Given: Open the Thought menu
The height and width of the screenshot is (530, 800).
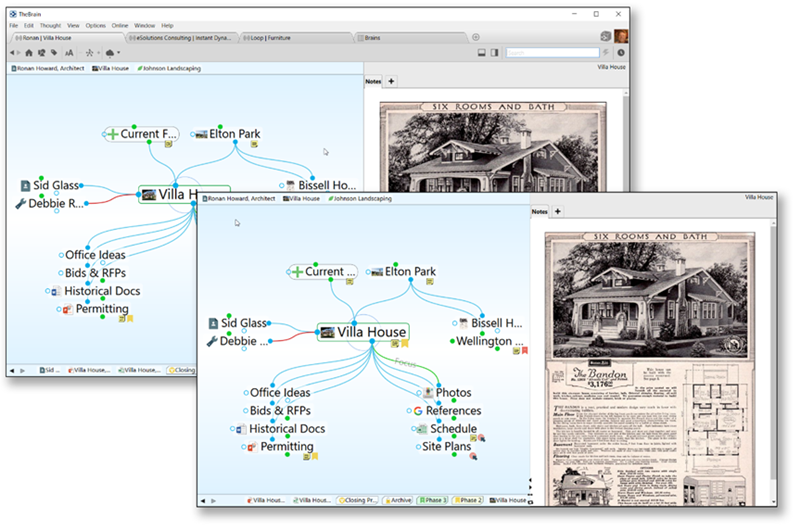Looking at the screenshot, I should point(49,24).
